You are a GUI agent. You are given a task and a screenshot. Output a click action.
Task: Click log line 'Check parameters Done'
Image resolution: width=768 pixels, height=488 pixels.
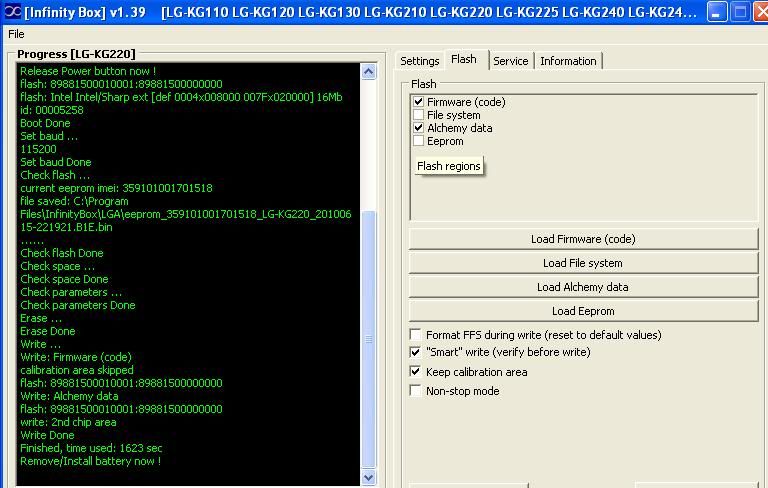pyautogui.click(x=78, y=305)
